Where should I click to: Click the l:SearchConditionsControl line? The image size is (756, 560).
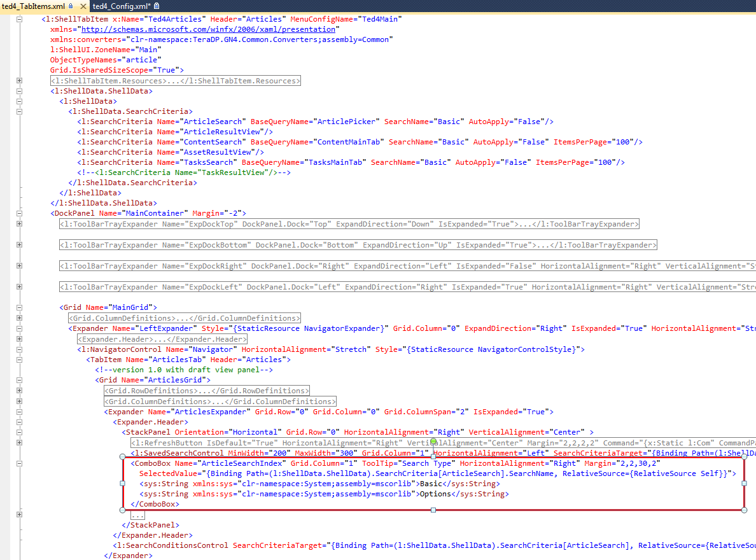tap(435, 545)
